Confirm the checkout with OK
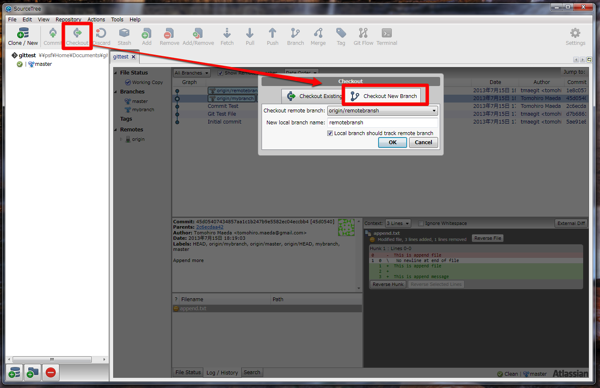This screenshot has height=388, width=600. (x=392, y=142)
